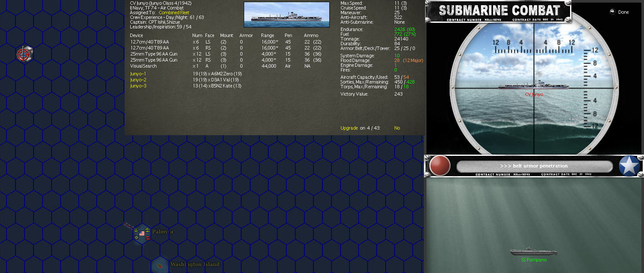
Task: Click the Upgrade link in ship info
Action: click(x=349, y=128)
